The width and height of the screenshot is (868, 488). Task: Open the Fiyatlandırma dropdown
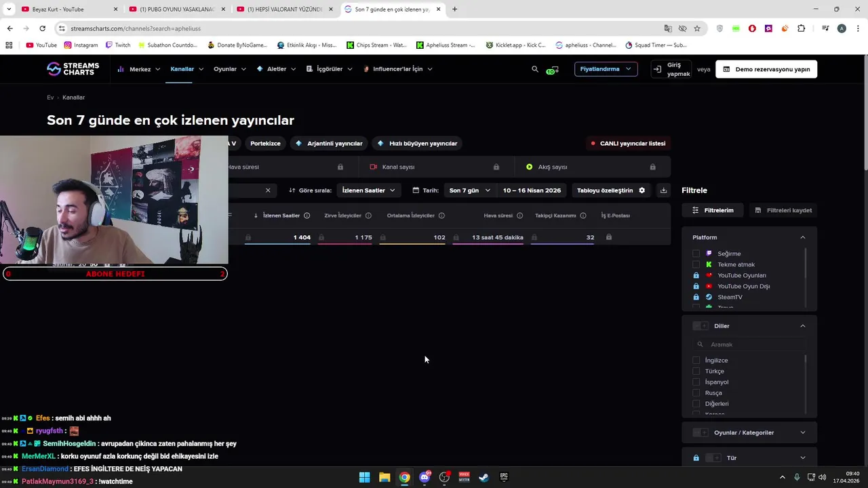(606, 69)
